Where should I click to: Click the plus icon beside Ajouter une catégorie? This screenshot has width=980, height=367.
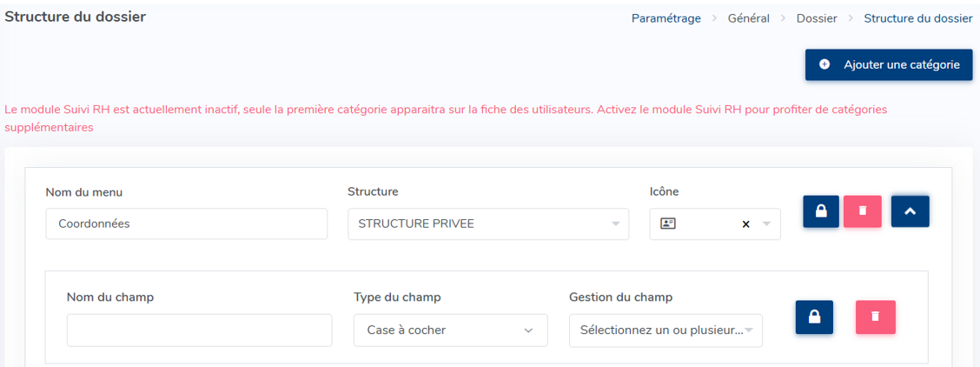[824, 64]
